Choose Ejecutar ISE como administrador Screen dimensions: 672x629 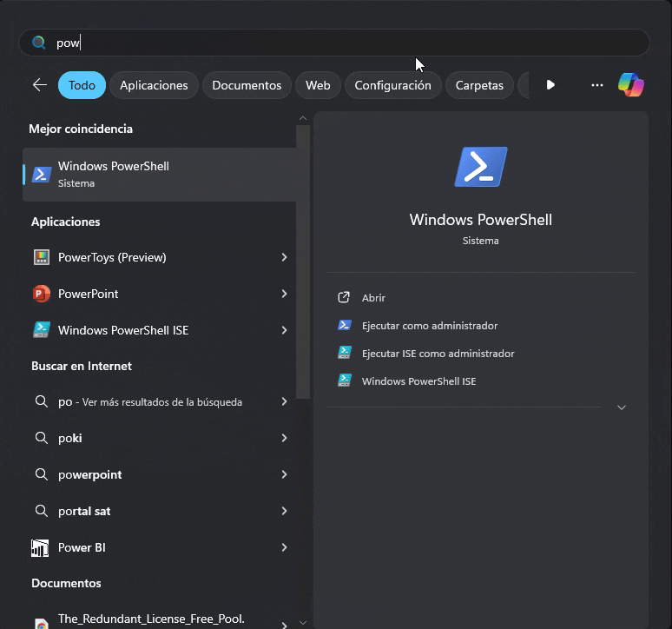438,354
